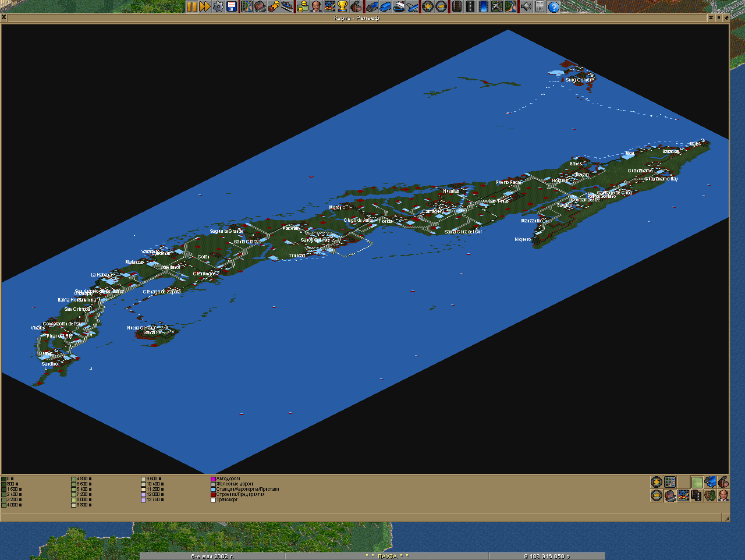The image size is (745, 560).
Task: Toggle contour relief mode in map window
Action: click(x=697, y=482)
